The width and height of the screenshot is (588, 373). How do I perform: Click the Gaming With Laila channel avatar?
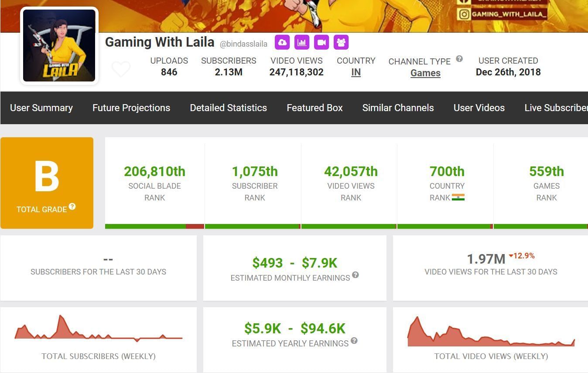click(59, 46)
